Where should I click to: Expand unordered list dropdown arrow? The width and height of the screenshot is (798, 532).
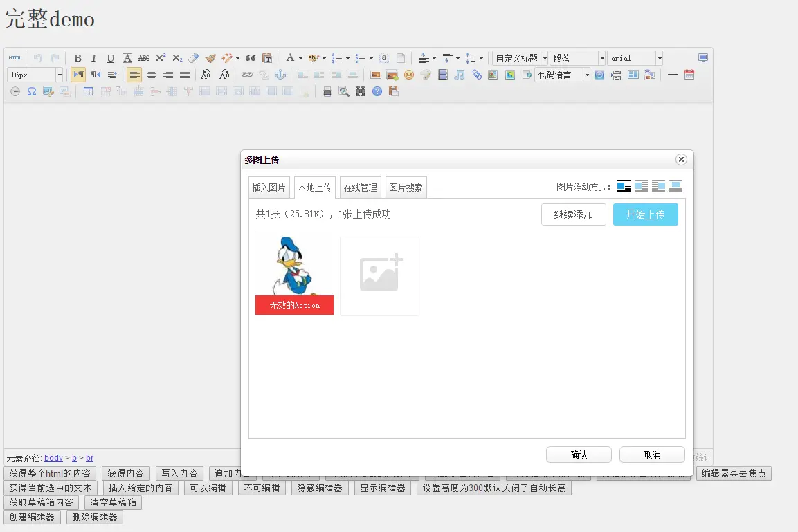(371, 59)
